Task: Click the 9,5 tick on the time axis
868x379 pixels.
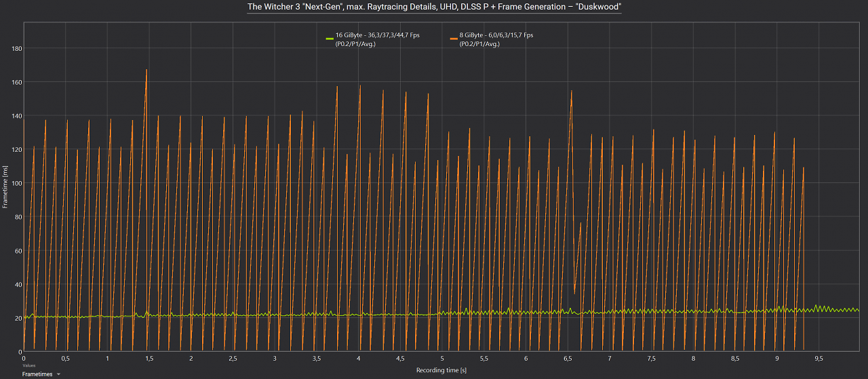Action: point(818,358)
